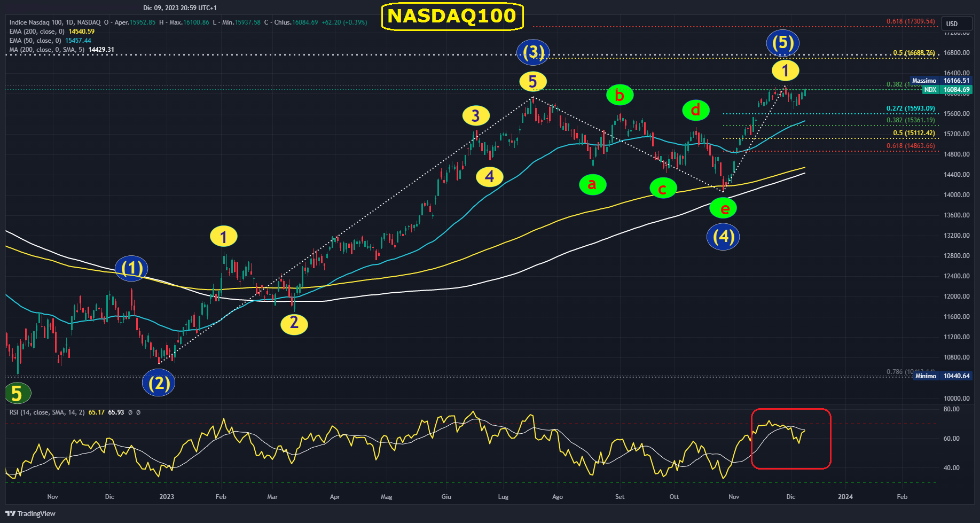Click the 0.382 (15361.19) Fibonacci level
The image size is (980, 523).
[x=911, y=120]
